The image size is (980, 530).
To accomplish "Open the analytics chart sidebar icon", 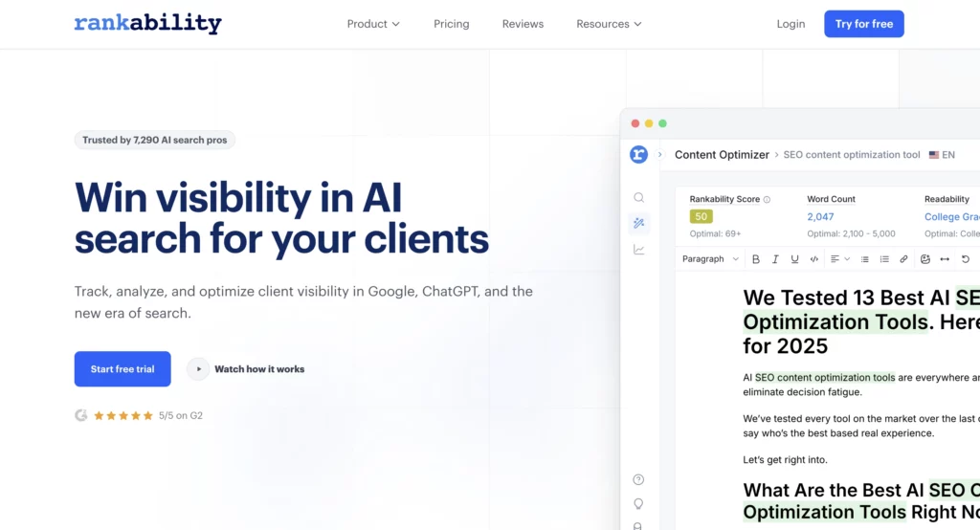I will point(638,250).
